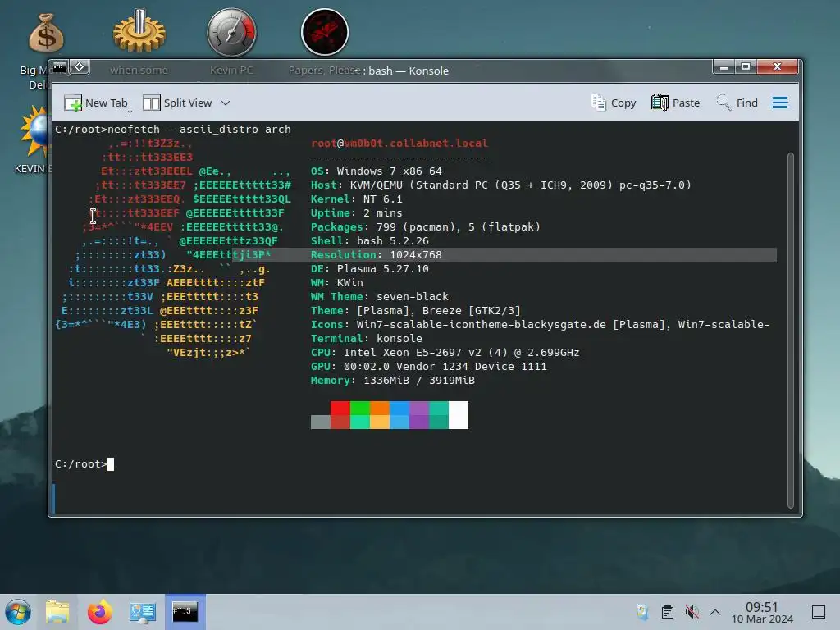Click the bottom C:/root> prompt
Image resolution: width=840 pixels, height=630 pixels.
pyautogui.click(x=81, y=464)
